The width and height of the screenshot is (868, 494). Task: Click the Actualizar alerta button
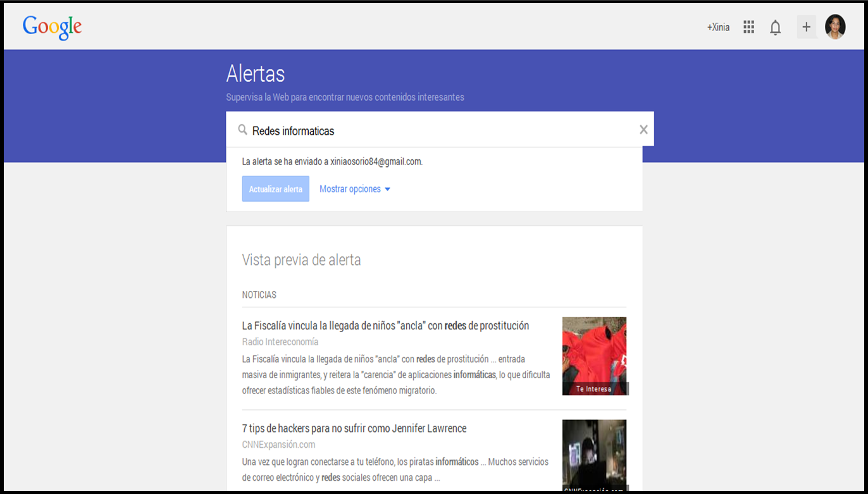[x=275, y=189]
